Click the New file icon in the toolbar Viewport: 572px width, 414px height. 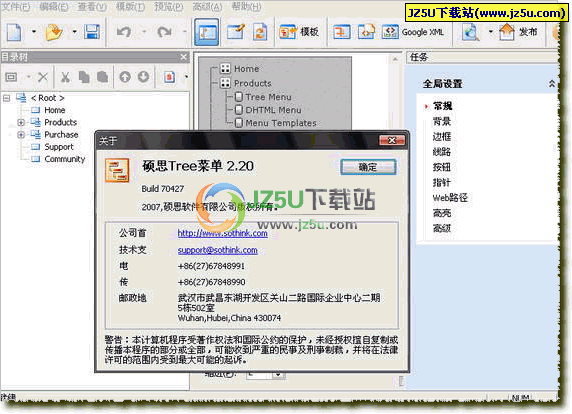pos(14,32)
